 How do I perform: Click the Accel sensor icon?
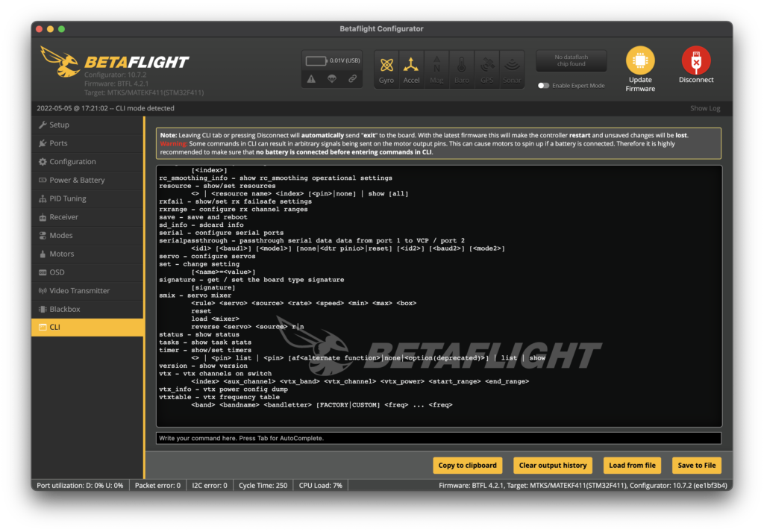click(411, 69)
